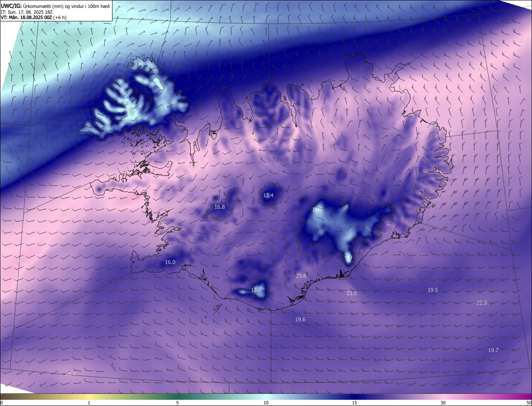Select colorbar tick label 5
Screen dimensions: 532x406
177,403
